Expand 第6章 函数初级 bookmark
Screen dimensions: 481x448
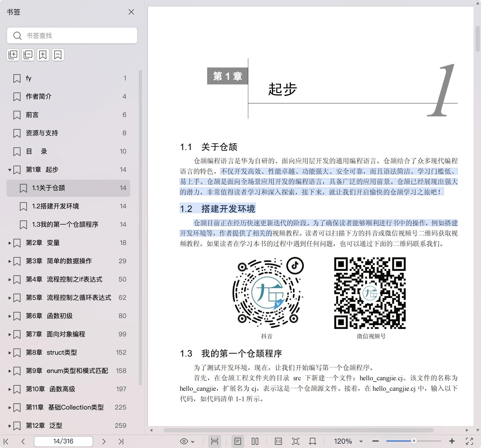coord(10,316)
